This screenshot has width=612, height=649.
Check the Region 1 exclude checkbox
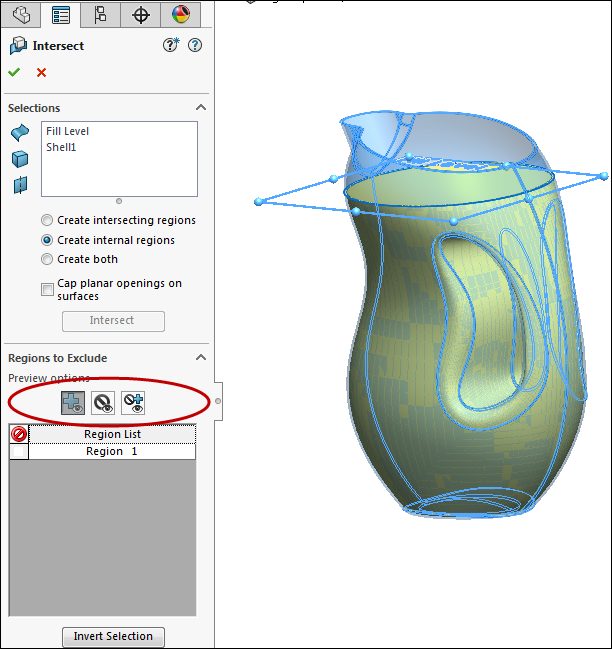tap(18, 452)
